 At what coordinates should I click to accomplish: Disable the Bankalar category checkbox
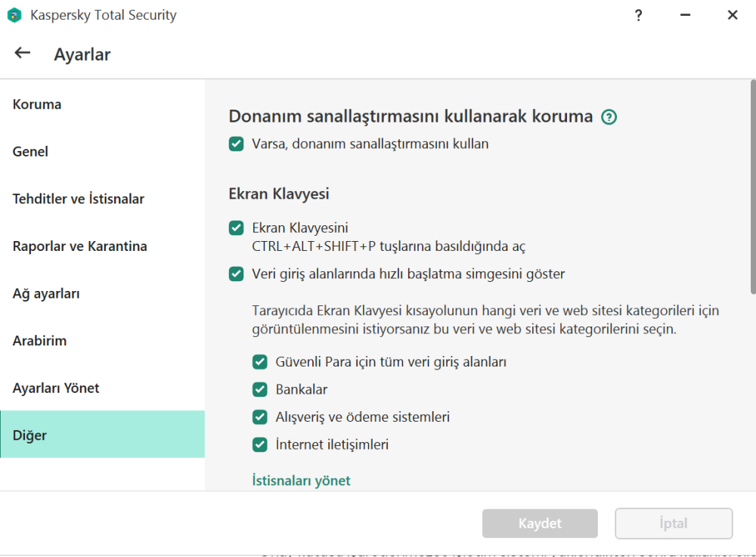tap(259, 389)
